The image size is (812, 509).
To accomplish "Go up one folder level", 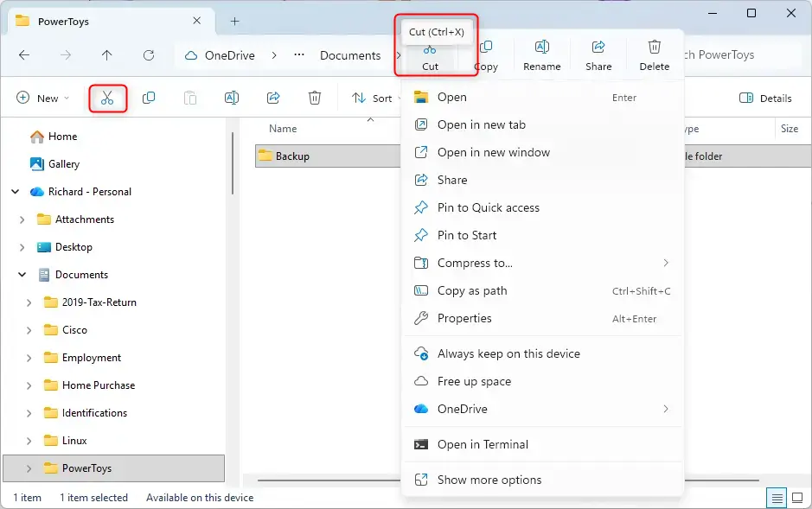I will [106, 54].
